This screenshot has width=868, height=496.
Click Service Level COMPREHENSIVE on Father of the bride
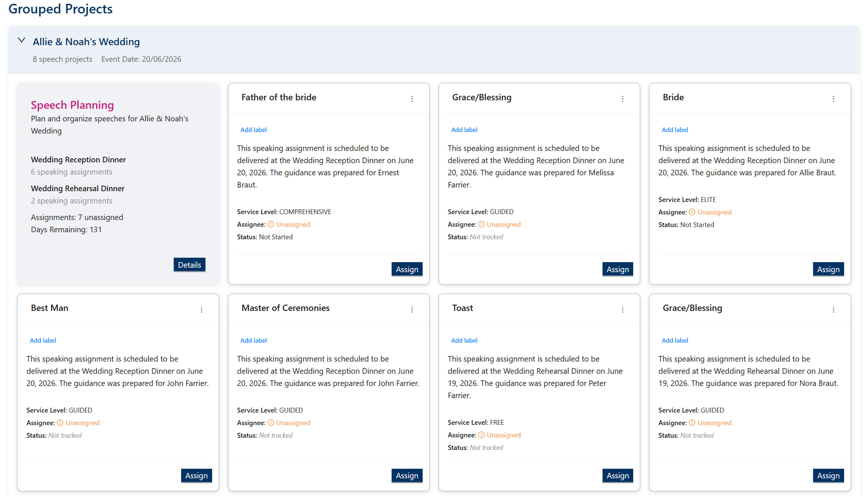coord(284,211)
